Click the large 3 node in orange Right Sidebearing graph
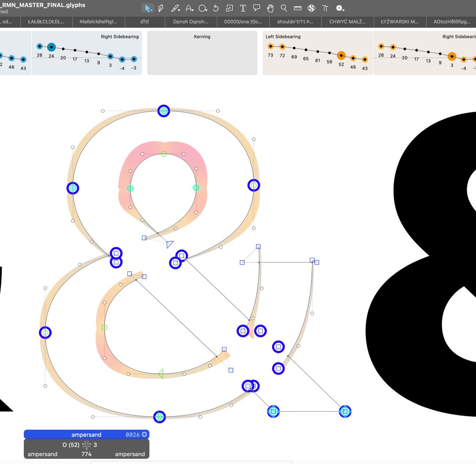 [452, 56]
